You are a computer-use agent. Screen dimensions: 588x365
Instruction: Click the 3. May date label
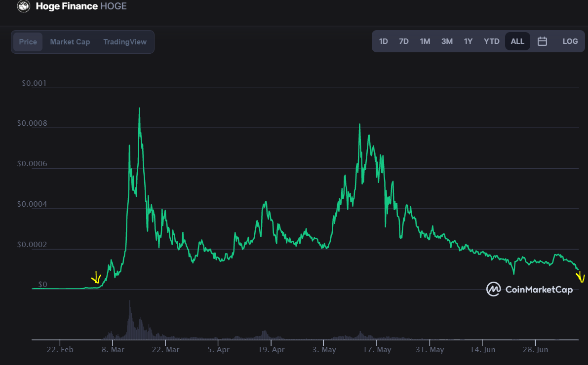pyautogui.click(x=324, y=350)
